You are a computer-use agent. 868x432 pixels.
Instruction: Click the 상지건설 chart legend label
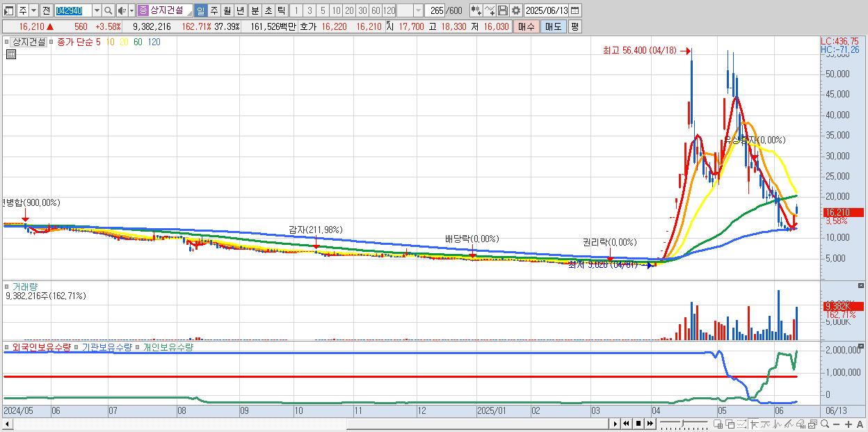tap(29, 42)
